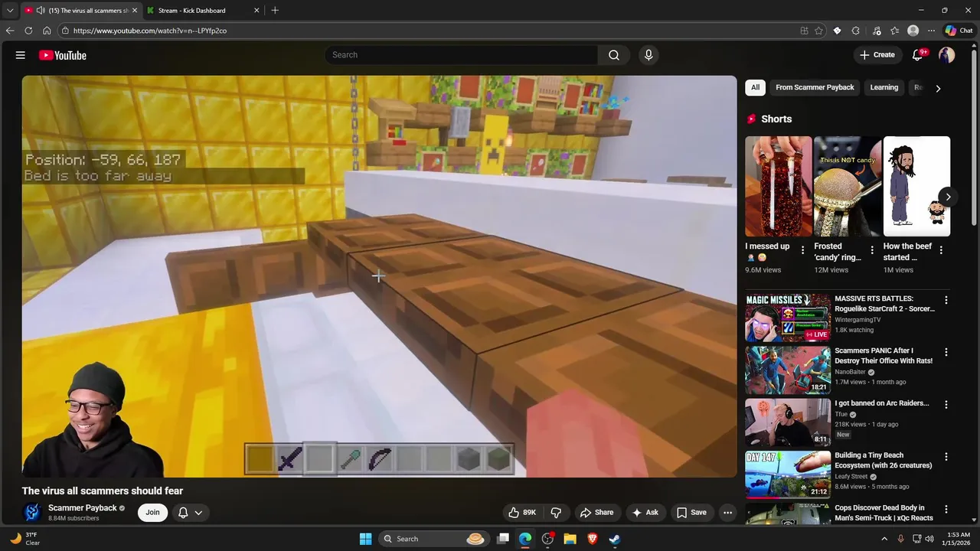Select the YouTube browser tab

pos(81,10)
